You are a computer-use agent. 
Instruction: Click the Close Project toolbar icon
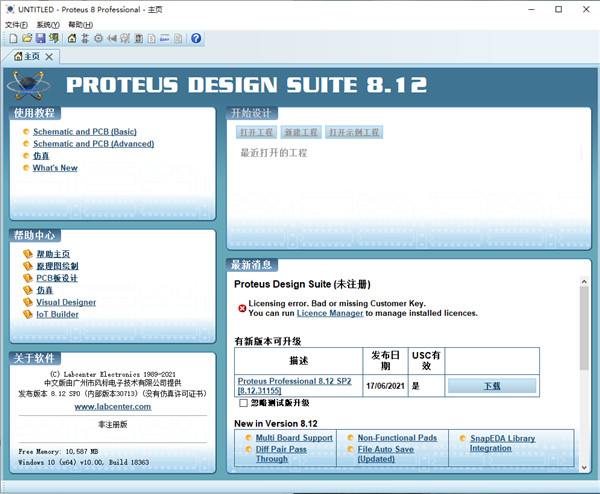pyautogui.click(x=54, y=38)
